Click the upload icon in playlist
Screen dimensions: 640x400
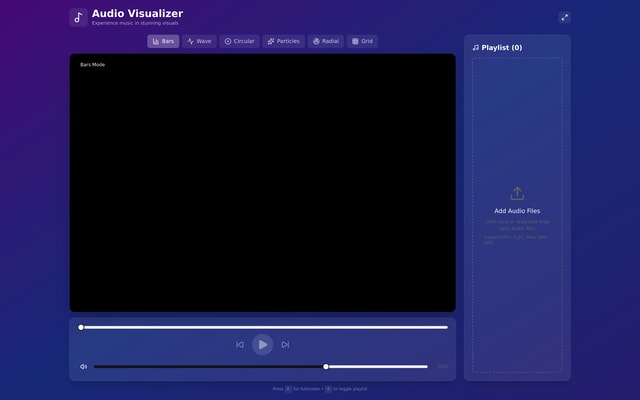[x=517, y=193]
